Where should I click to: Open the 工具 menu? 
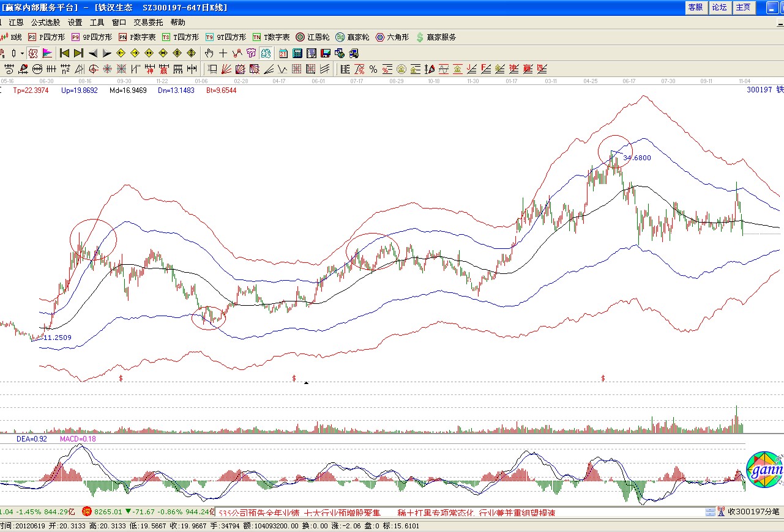[97, 22]
